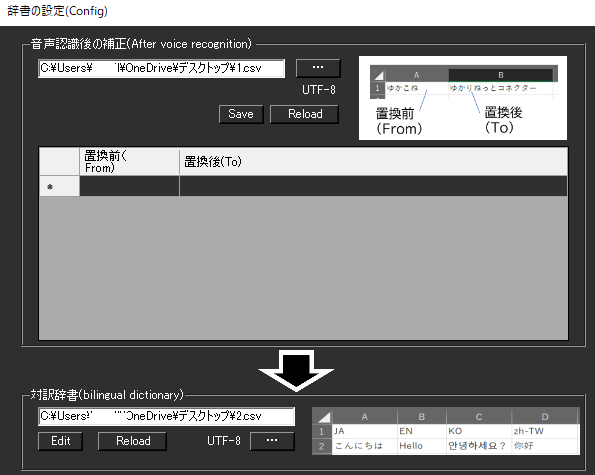This screenshot has height=475, width=595.
Task: Reload the bilingual dictionary
Action: [132, 441]
